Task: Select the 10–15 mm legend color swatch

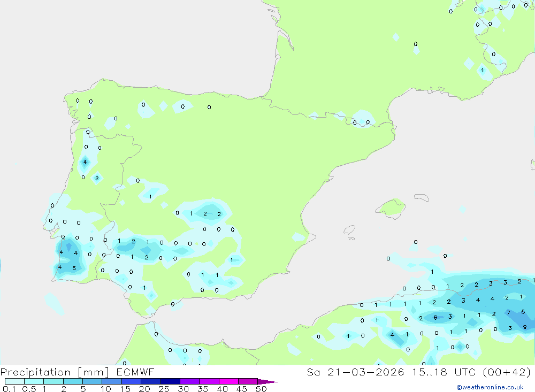Action: (112, 381)
